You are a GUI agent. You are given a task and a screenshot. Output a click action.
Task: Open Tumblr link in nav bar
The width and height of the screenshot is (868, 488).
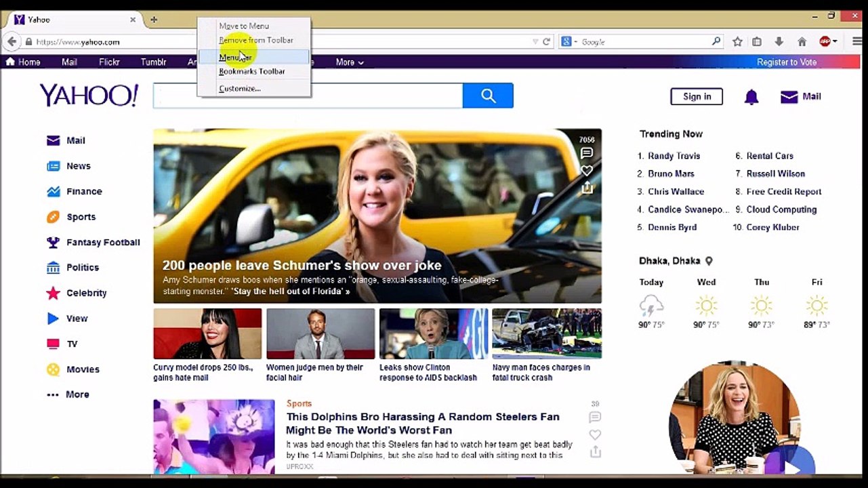tap(153, 62)
